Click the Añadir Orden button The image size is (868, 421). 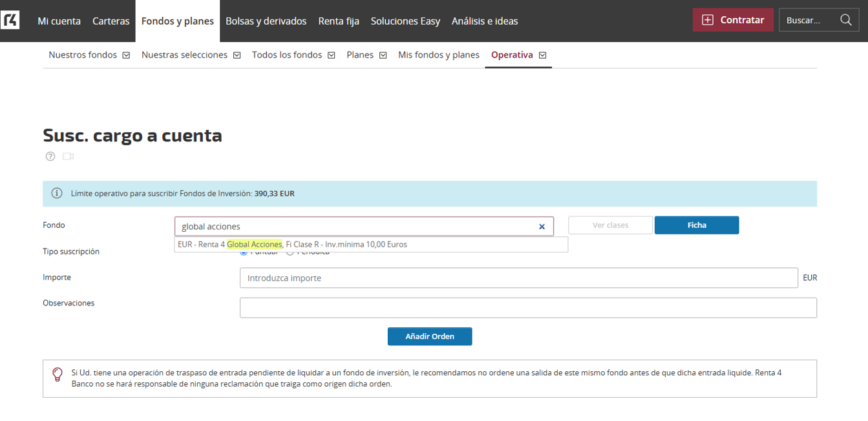(x=430, y=336)
